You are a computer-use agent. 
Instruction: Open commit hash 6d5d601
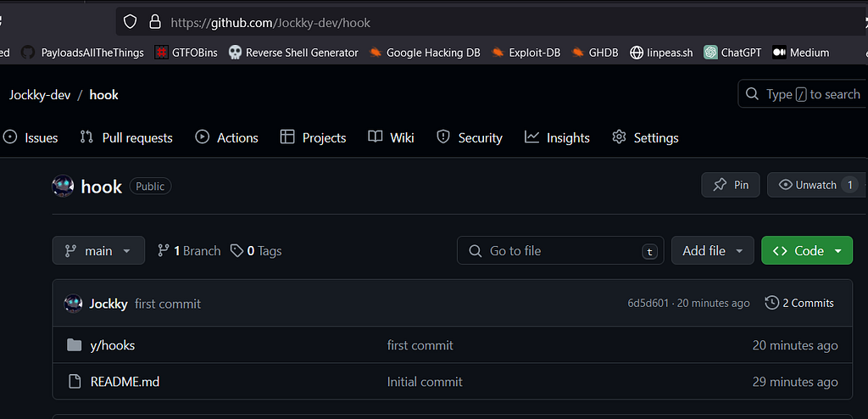coord(648,303)
